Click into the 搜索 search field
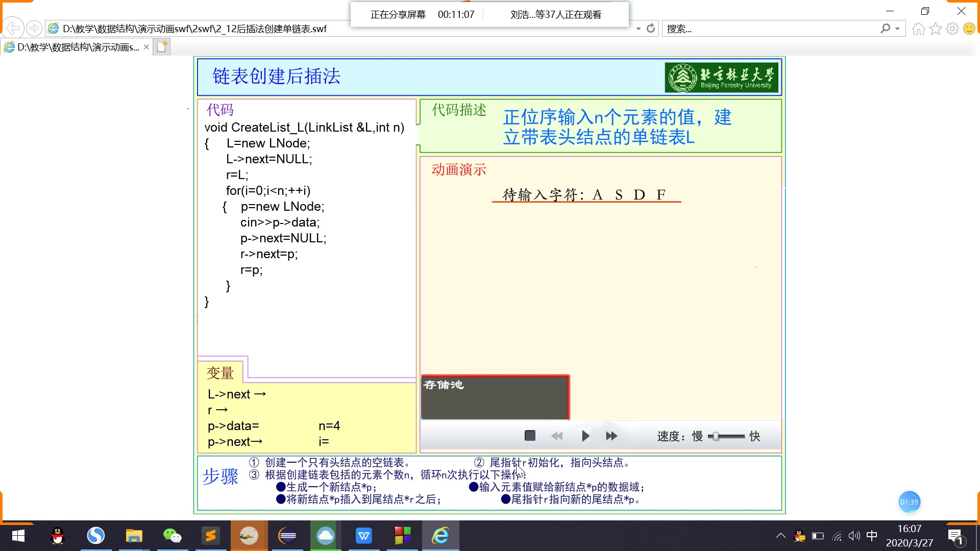Viewport: 980px width, 551px height. (x=770, y=29)
